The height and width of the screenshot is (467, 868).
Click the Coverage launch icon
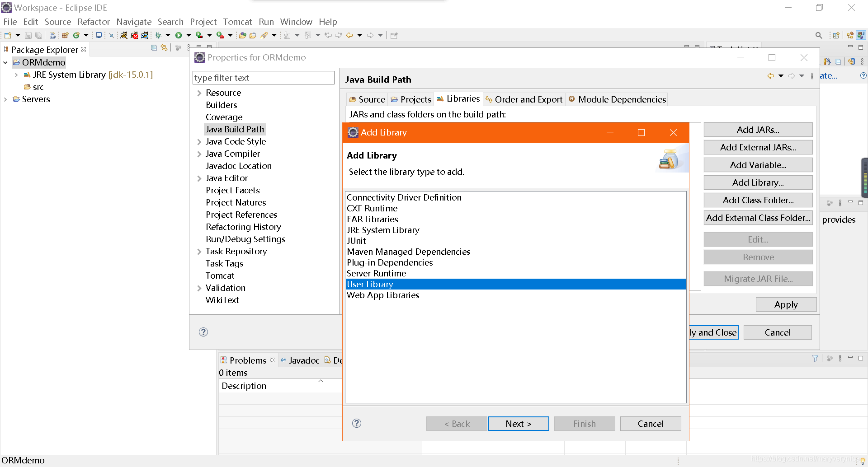coord(199,35)
